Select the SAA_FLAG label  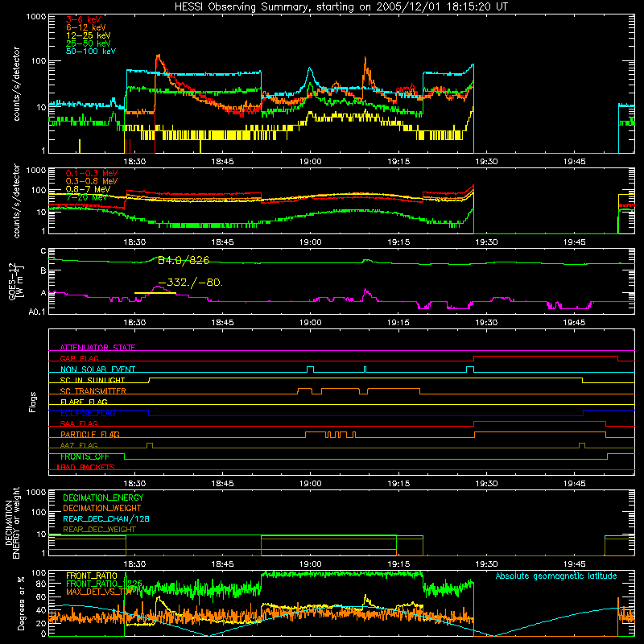(79, 423)
